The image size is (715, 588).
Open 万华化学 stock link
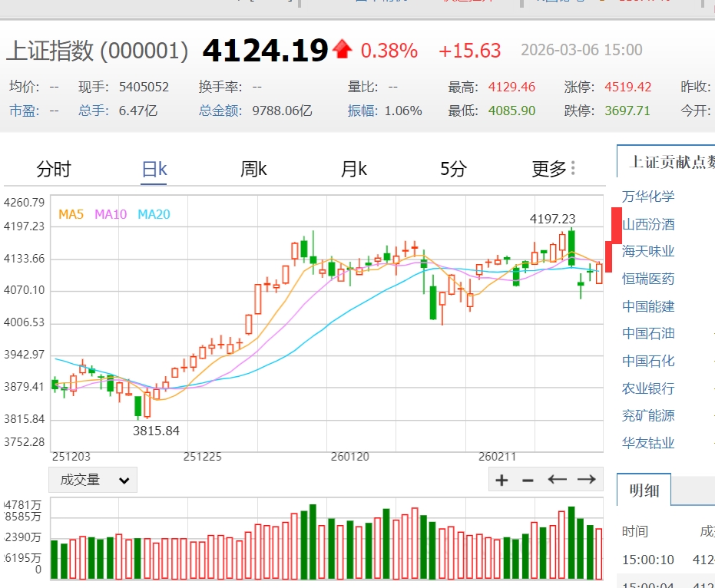coord(648,197)
